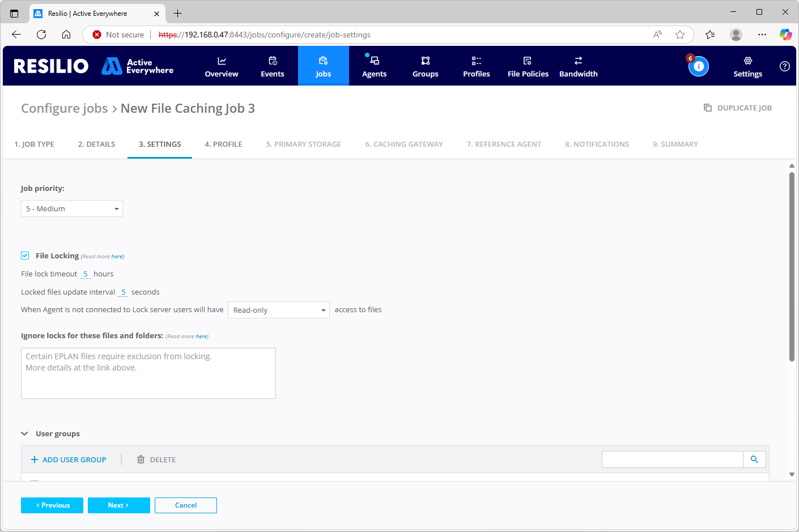Open the Read-only access dropdown
Screen dimensions: 799x532
(278, 310)
